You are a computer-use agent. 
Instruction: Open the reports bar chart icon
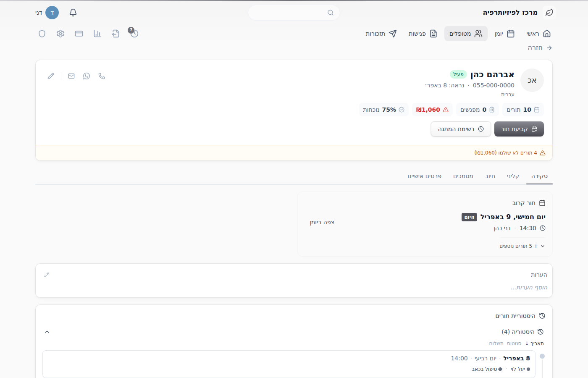(97, 34)
